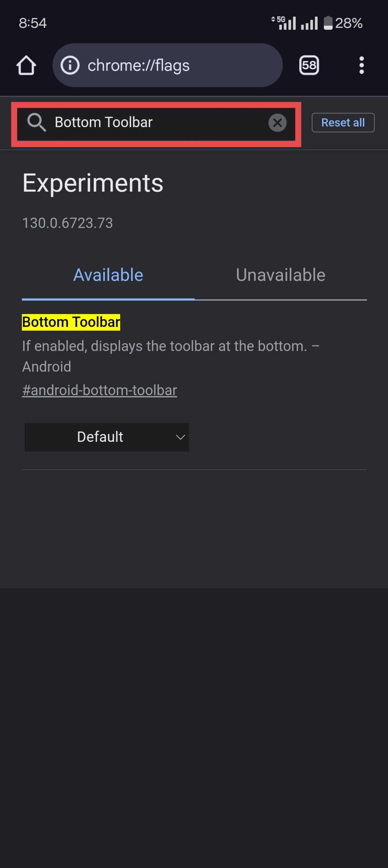Viewport: 388px width, 868px height.
Task: Switch to the Unavailable tab
Action: pyautogui.click(x=281, y=275)
